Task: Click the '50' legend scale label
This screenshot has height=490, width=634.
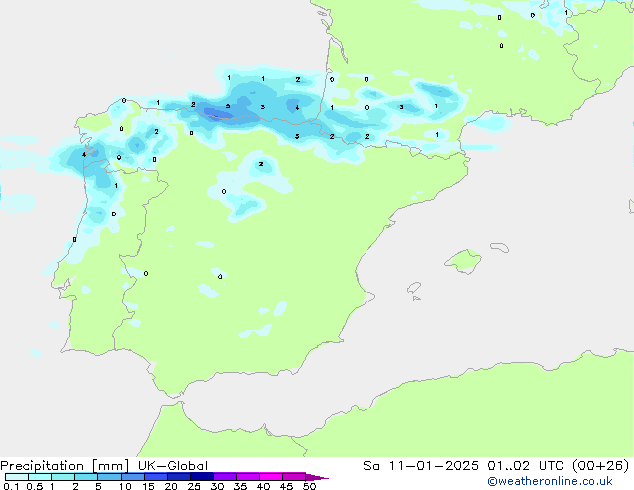Action: [309, 486]
